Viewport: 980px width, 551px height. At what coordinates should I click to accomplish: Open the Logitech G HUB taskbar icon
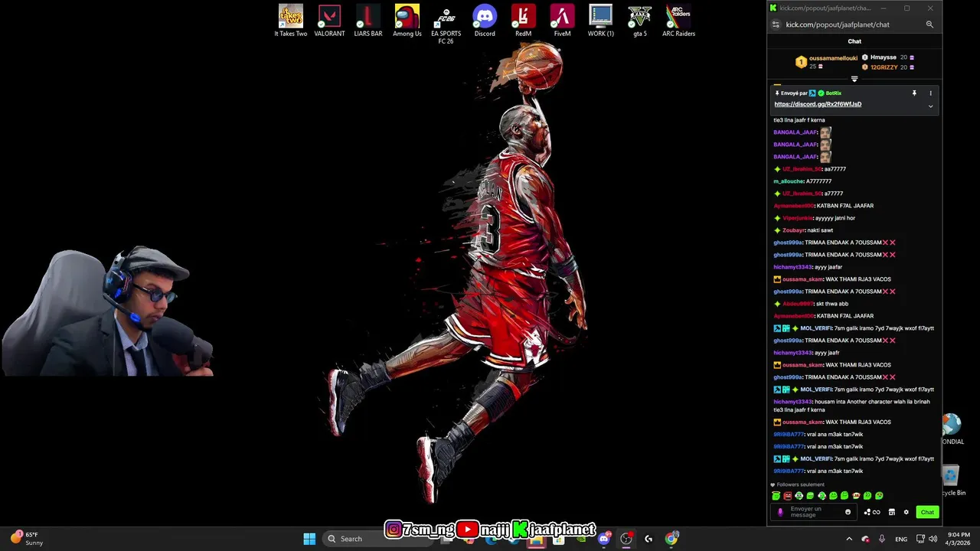point(648,539)
